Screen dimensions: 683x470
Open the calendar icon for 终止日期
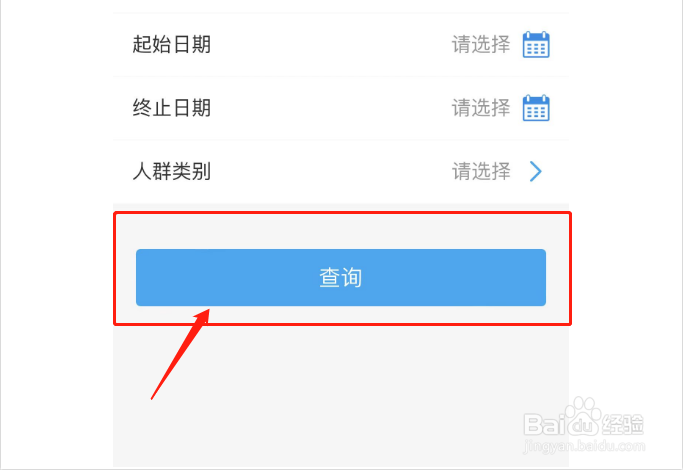(x=536, y=108)
